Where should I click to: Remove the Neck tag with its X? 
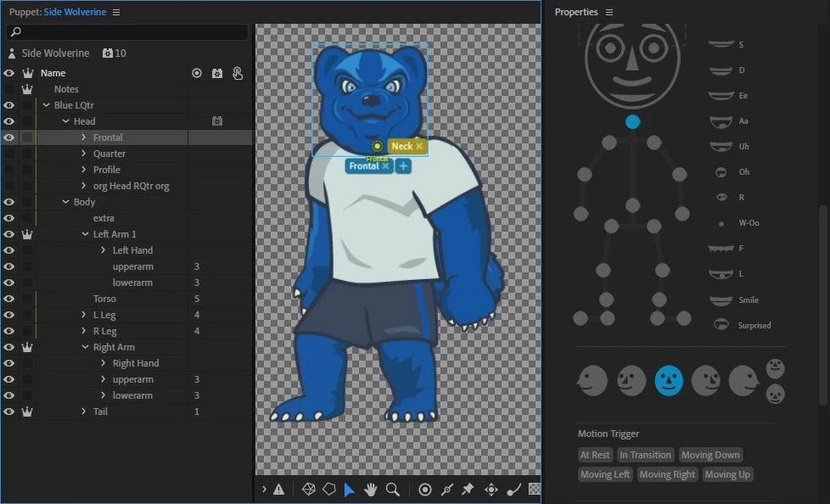click(419, 146)
